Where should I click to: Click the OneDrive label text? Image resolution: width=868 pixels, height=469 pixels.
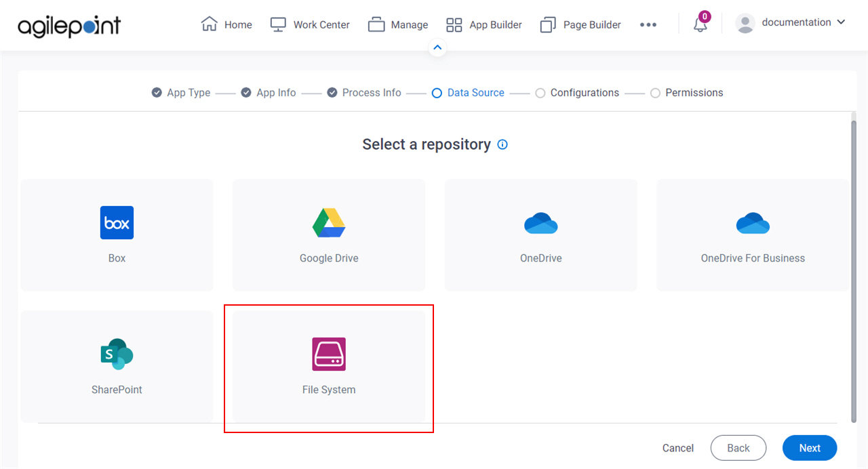541,258
